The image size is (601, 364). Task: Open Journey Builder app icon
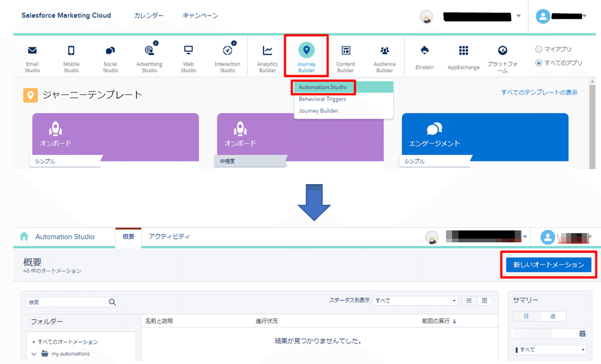[307, 50]
